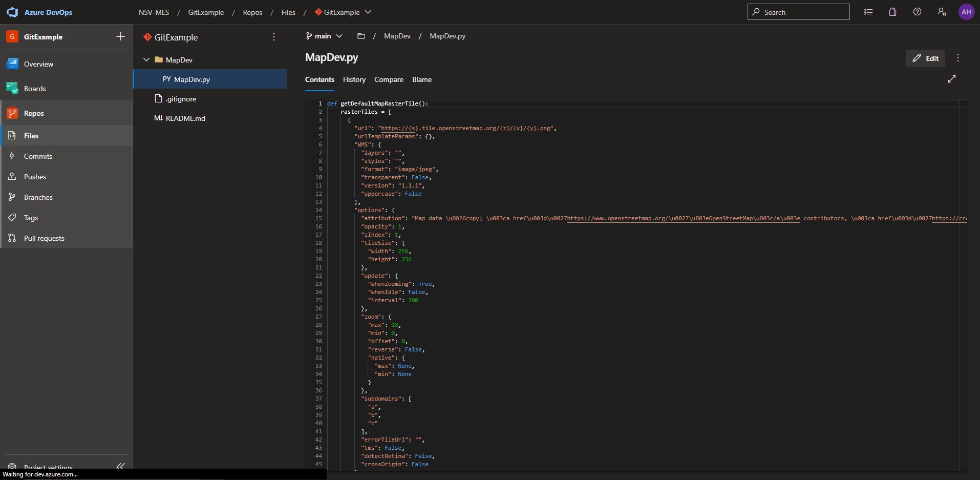The height and width of the screenshot is (480, 980).
Task: Click the Azure DevOps logo
Action: (x=12, y=12)
